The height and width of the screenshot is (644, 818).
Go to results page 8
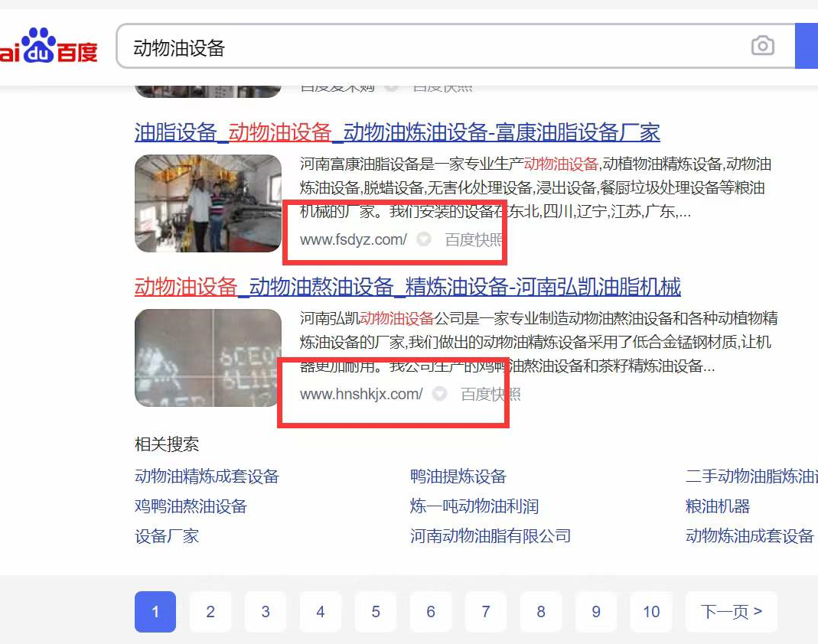click(541, 612)
